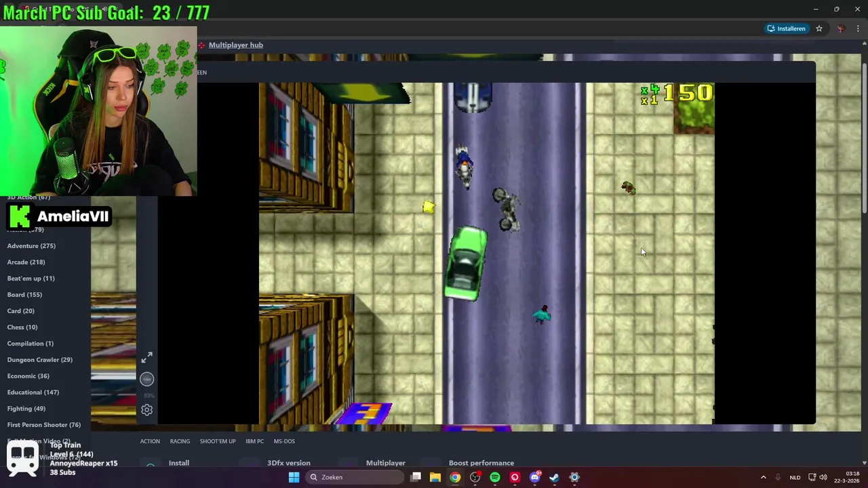Image resolution: width=868 pixels, height=488 pixels.
Task: Click the tray microphone icon
Action: click(778, 477)
